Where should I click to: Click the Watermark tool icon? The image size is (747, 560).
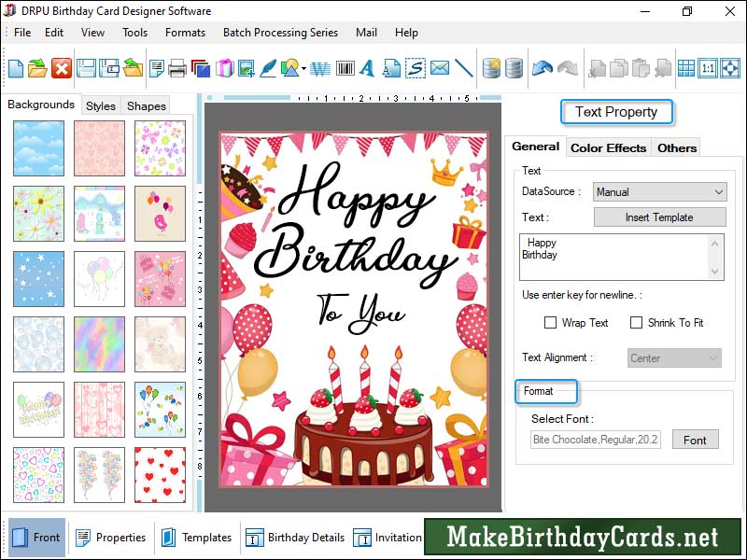[x=319, y=67]
